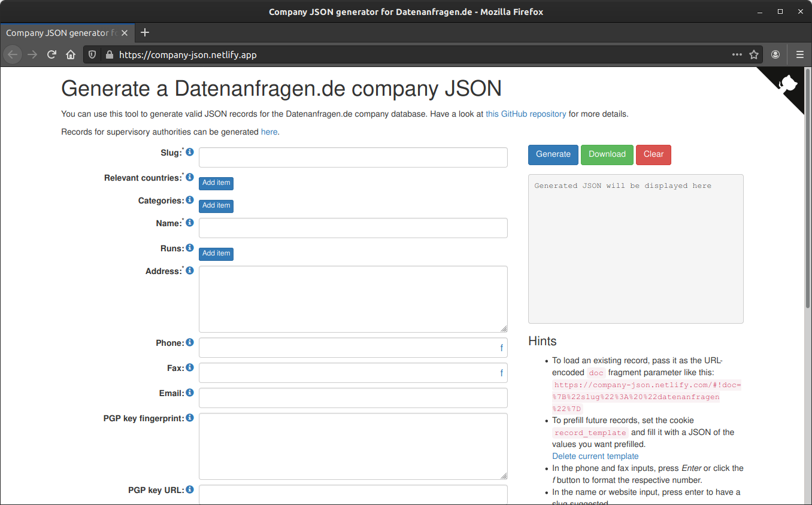Open 'this GitHub repository' link
The image size is (812, 505).
[x=526, y=114]
